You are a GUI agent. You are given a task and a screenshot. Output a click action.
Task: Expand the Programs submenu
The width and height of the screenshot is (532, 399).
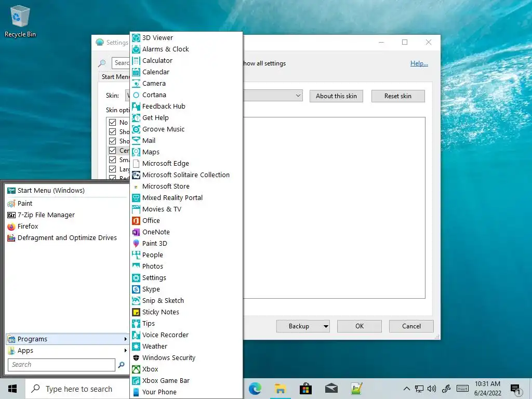coord(67,339)
